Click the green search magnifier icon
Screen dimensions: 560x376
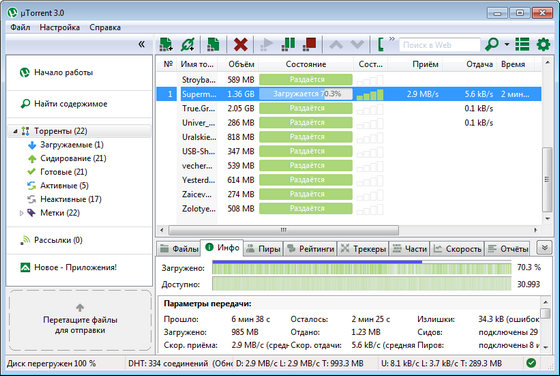(x=492, y=45)
